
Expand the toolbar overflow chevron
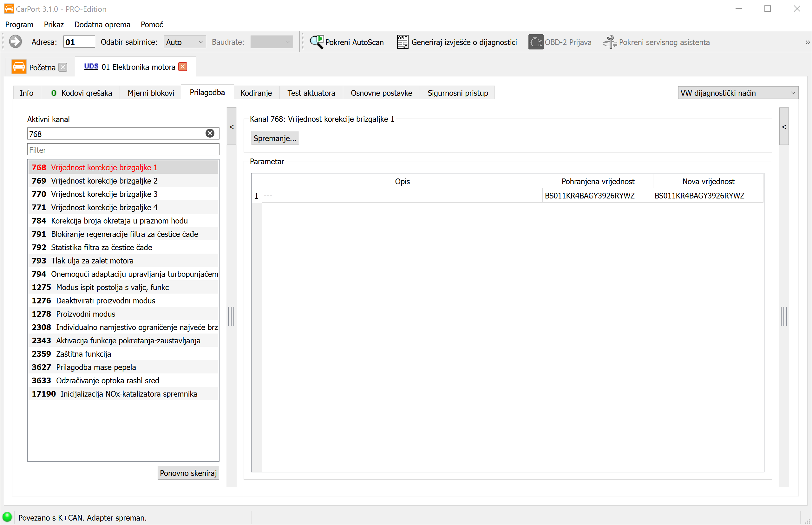(807, 42)
